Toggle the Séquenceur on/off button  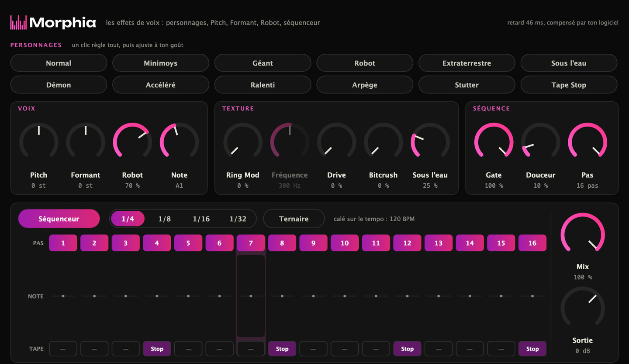pyautogui.click(x=59, y=219)
